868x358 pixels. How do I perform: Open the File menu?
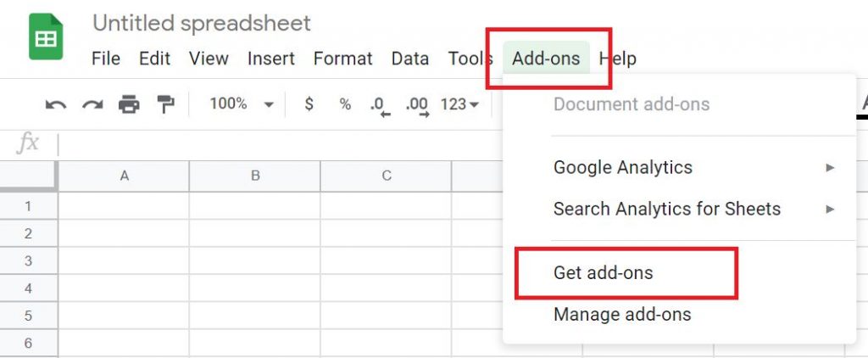(106, 59)
